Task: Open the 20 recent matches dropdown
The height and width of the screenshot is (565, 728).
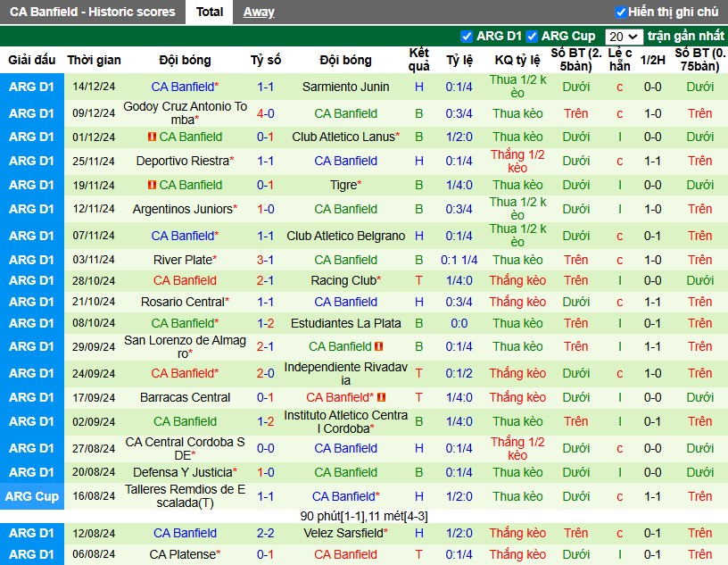Action: pos(624,37)
